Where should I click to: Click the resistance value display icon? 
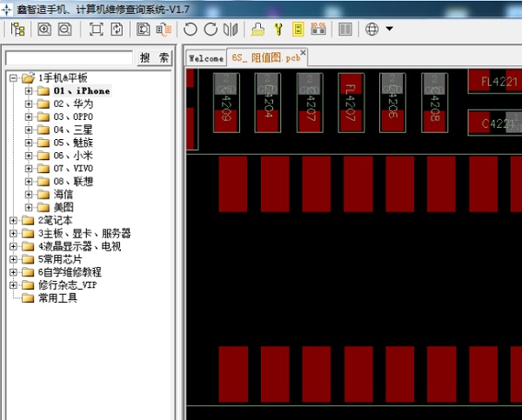coord(318,29)
